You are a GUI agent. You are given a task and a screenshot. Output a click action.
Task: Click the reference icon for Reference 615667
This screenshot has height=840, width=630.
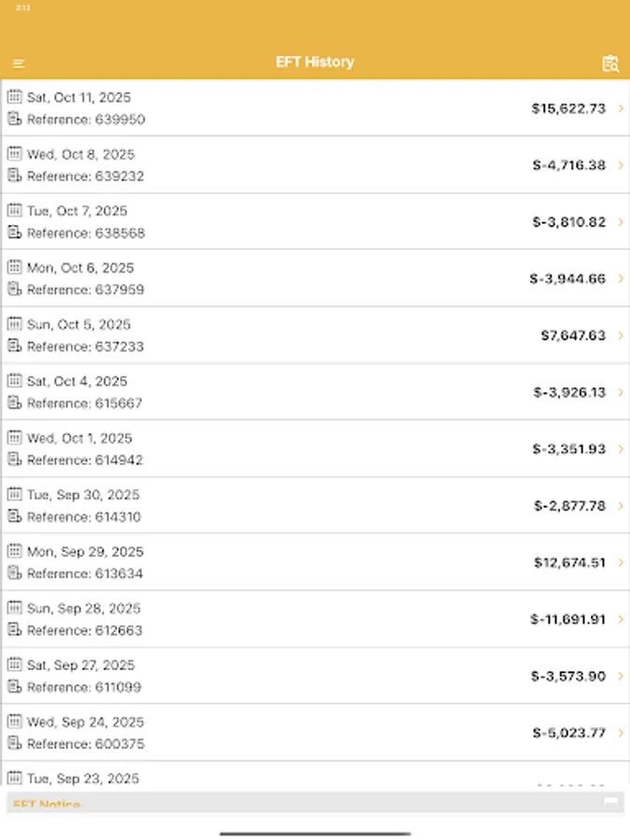coord(14,403)
